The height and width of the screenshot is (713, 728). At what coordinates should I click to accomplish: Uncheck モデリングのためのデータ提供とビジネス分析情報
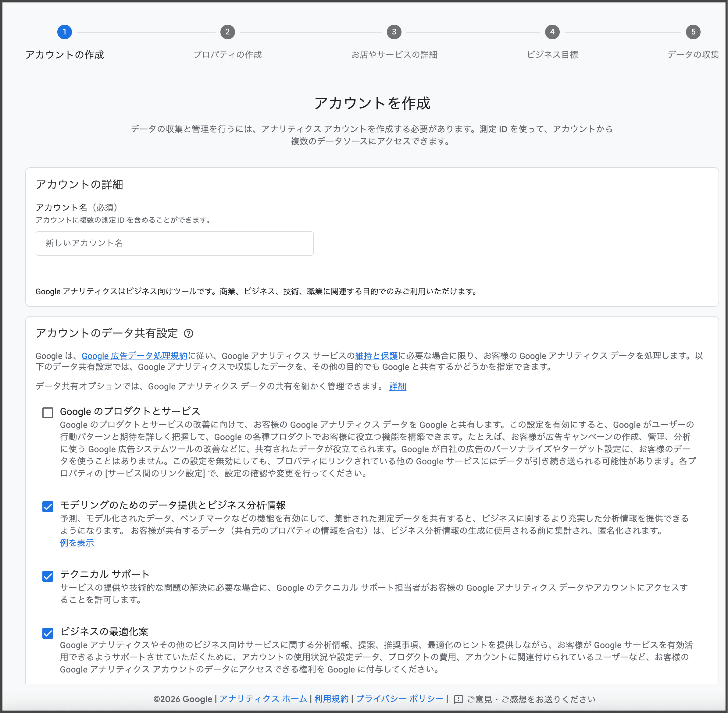click(x=48, y=506)
